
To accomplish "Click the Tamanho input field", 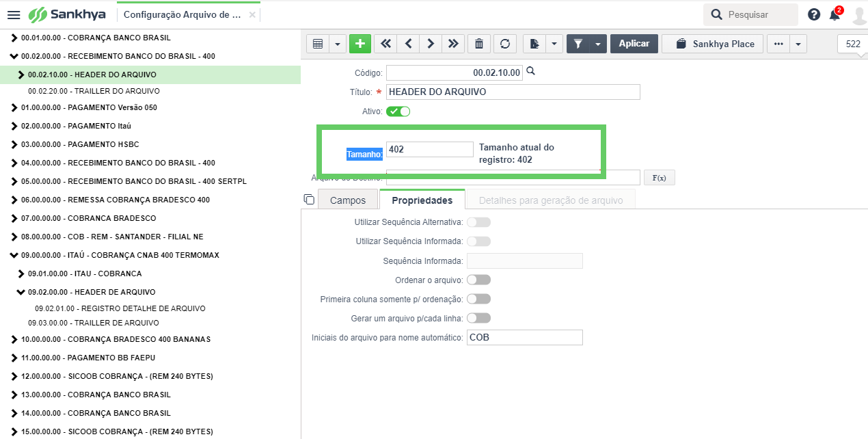I will pos(429,149).
